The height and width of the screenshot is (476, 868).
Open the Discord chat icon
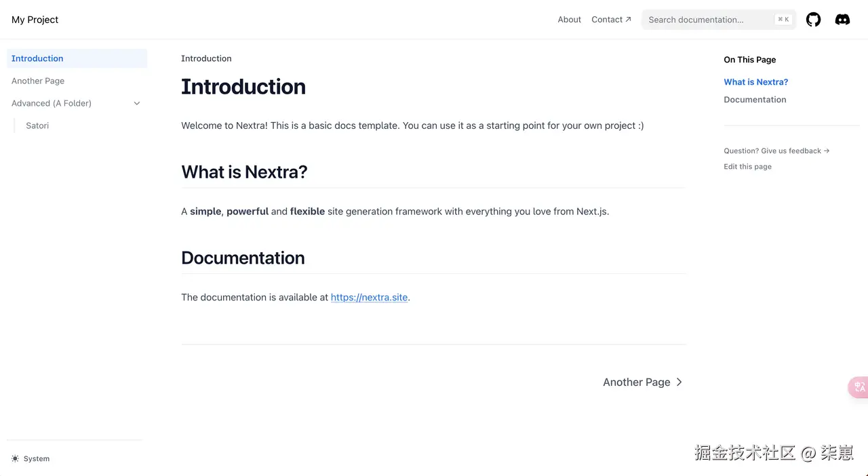tap(842, 20)
